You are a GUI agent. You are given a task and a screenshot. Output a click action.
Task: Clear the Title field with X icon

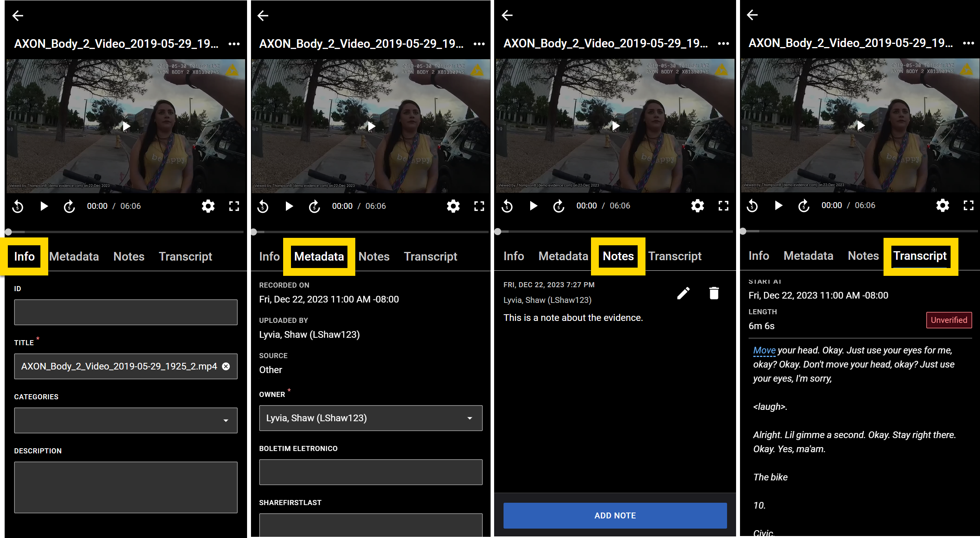coord(226,366)
